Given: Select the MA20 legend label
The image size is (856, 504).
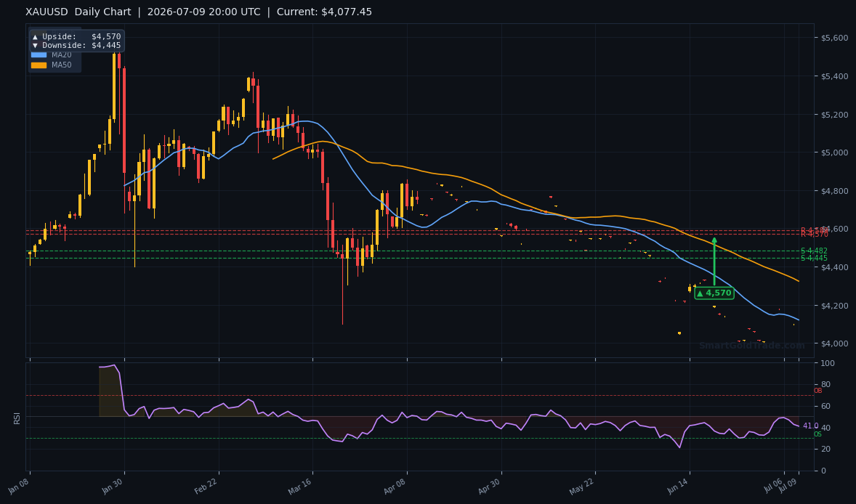Looking at the screenshot, I should tap(62, 55).
